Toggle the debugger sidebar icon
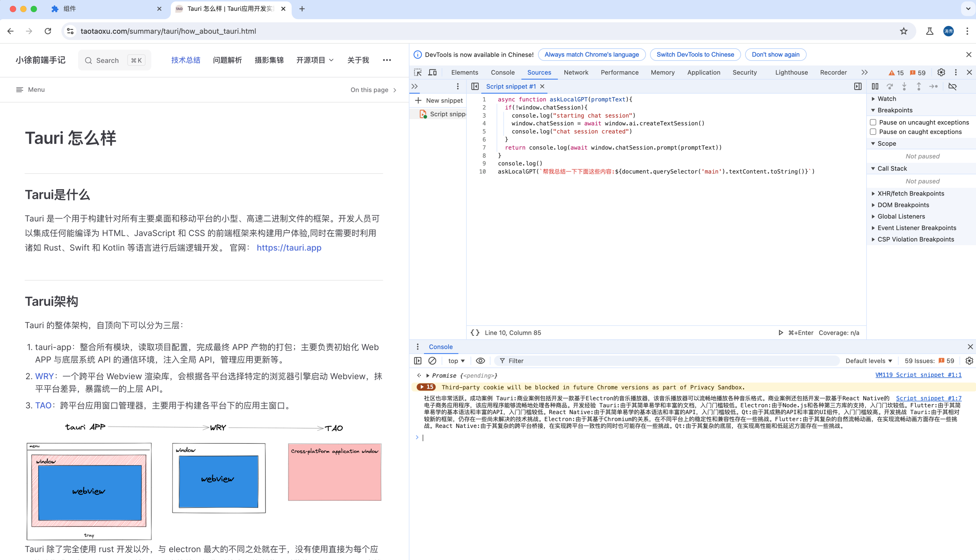 click(858, 87)
